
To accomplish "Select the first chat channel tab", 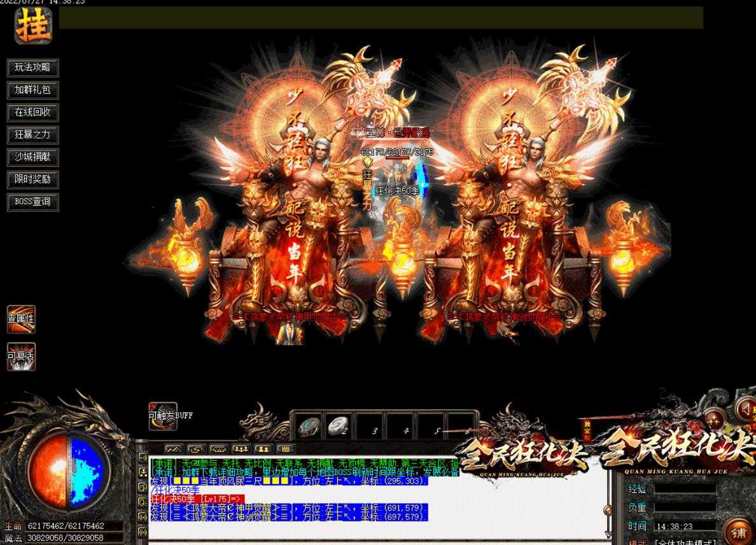I will [174, 449].
